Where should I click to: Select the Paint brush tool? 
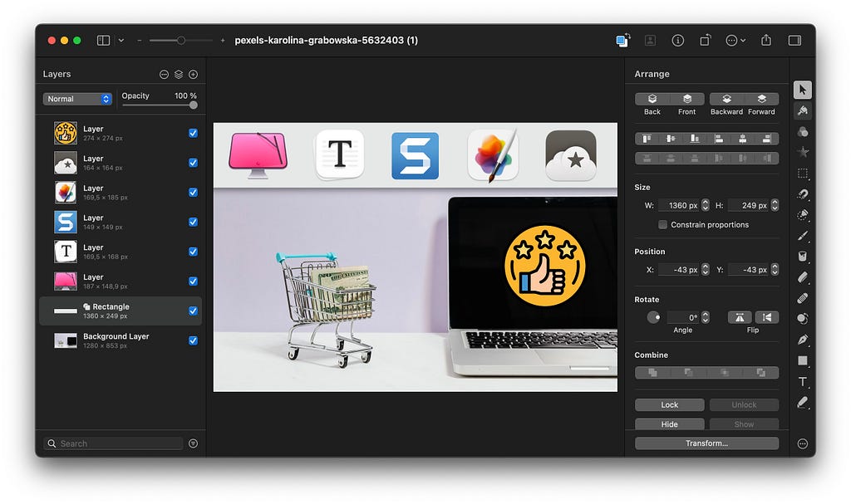click(803, 236)
